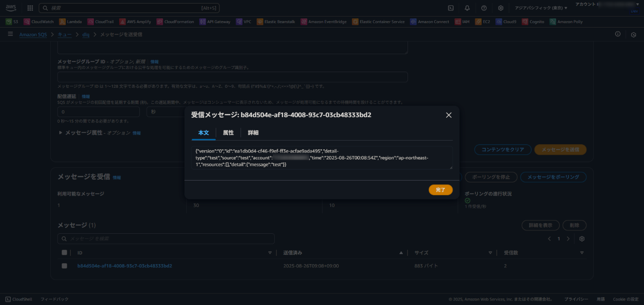644x305 pixels.
Task: Open message link b84d504e in table
Action: [x=125, y=265]
